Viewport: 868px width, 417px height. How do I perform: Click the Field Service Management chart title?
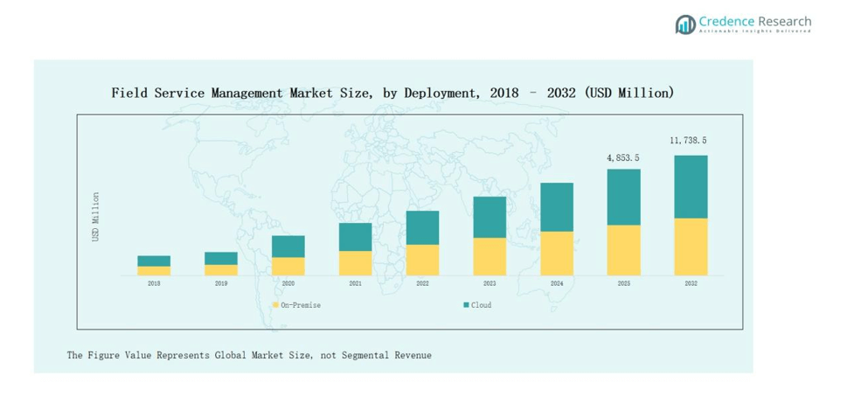click(392, 93)
